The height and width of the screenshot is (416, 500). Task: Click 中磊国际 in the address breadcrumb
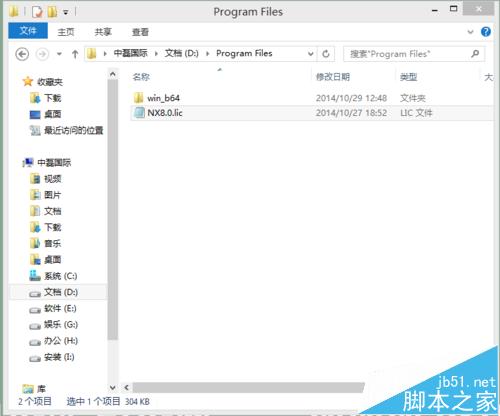tap(131, 53)
